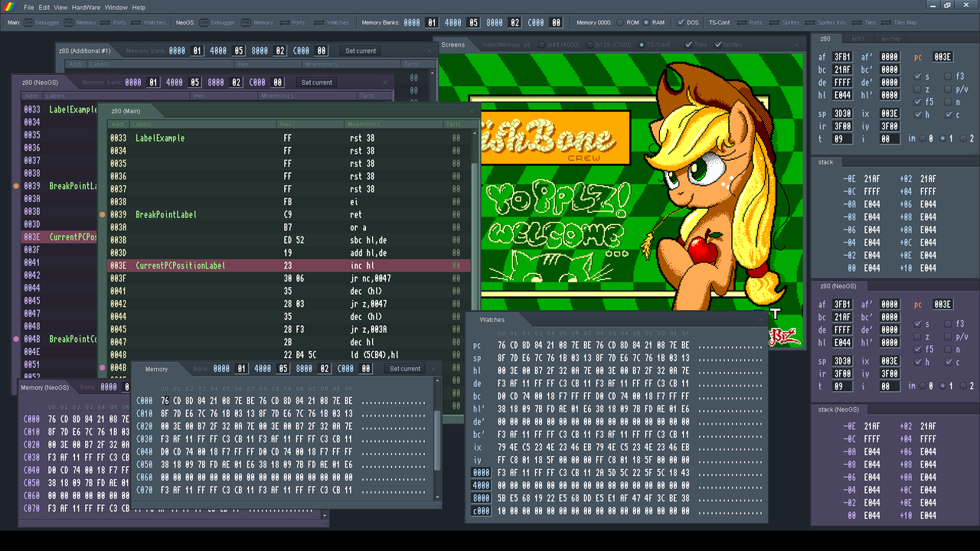
Task: Select zx48 (4000) video memory mode
Action: (x=542, y=44)
